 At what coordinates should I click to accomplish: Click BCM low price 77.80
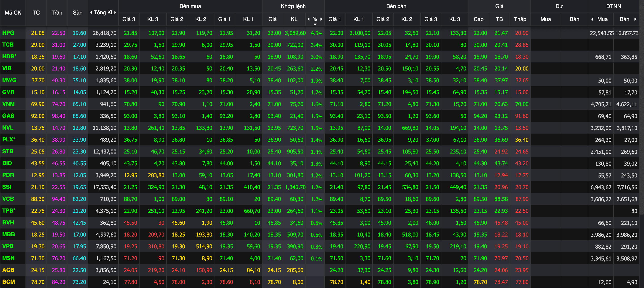point(522,282)
